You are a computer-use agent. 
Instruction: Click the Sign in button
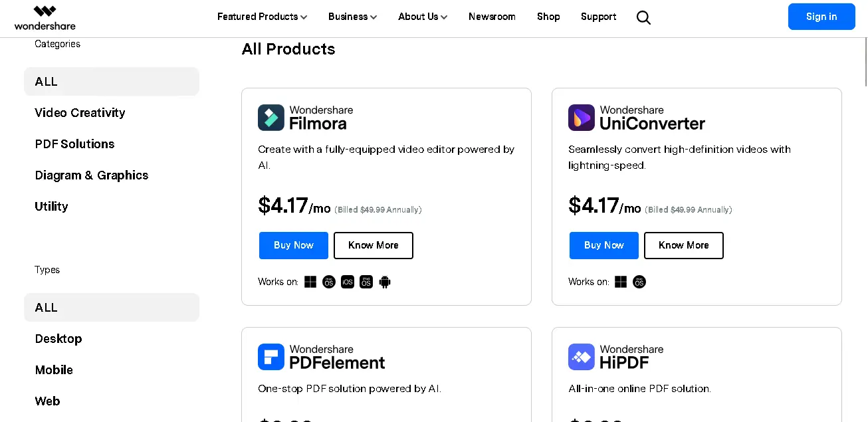coord(821,17)
